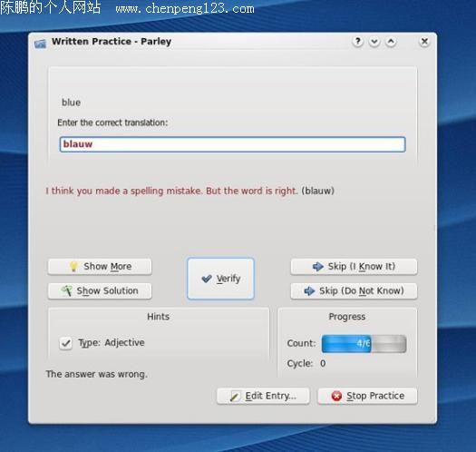
Task: Click the Parley application icon in title bar
Action: [40, 44]
